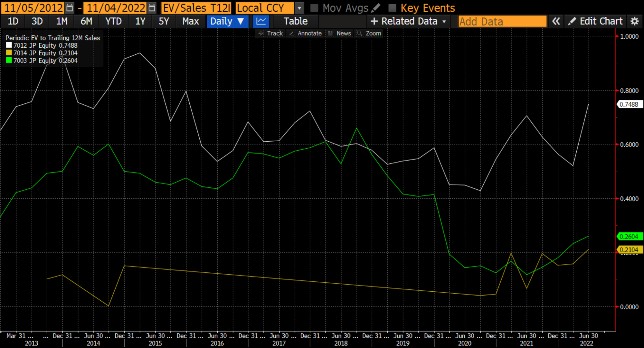Open chart settings gear icon
The height and width of the screenshot is (348, 644).
(x=634, y=21)
